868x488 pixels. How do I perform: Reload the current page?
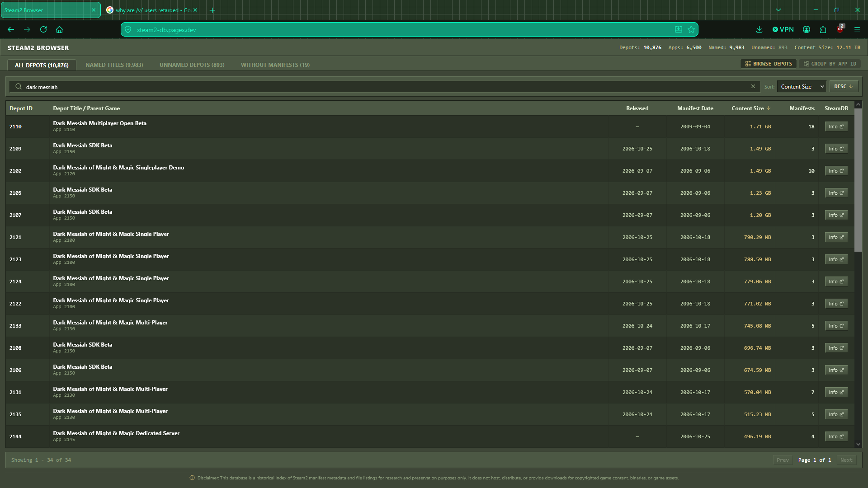click(x=43, y=30)
